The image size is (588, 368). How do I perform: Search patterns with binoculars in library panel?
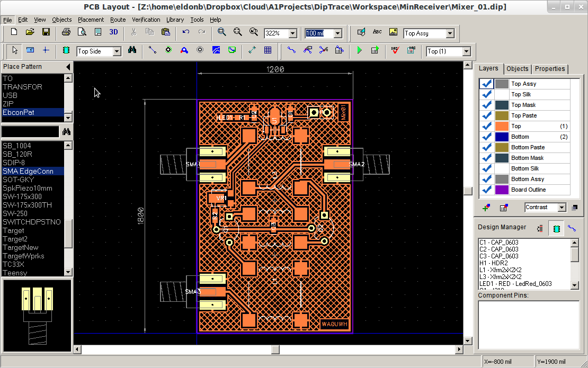click(x=66, y=132)
